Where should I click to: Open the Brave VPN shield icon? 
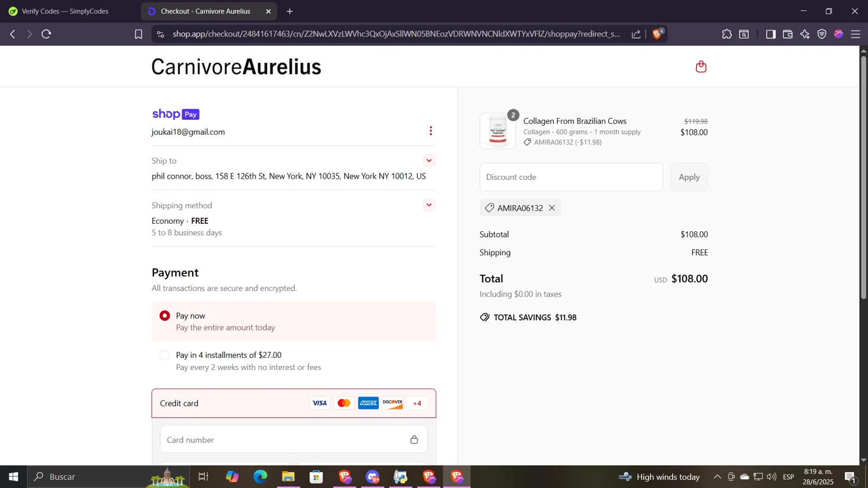(x=822, y=34)
